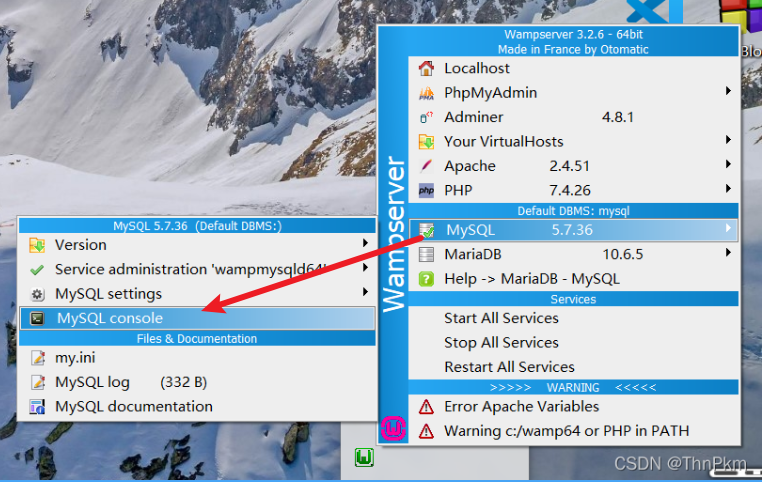Screen dimensions: 762x483
Task: Click the MySQL checked database icon
Action: pyautogui.click(x=426, y=230)
